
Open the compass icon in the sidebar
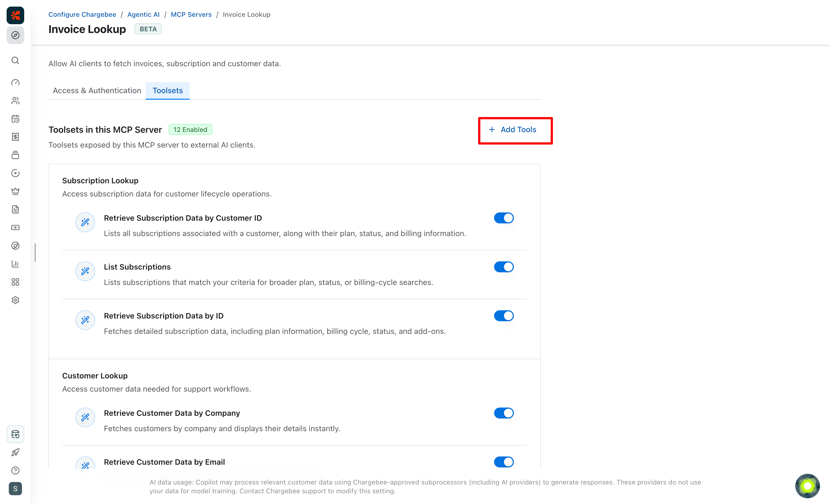15,35
